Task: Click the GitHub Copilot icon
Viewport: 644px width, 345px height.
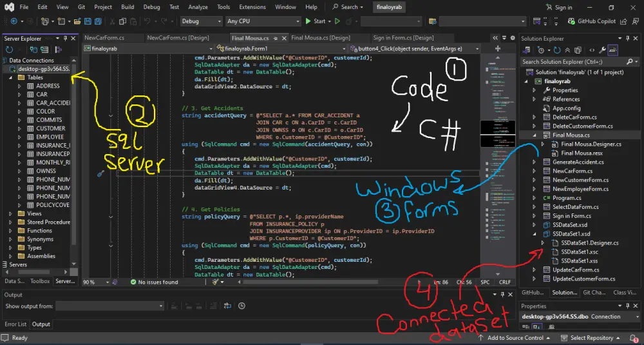Action: pos(571,21)
